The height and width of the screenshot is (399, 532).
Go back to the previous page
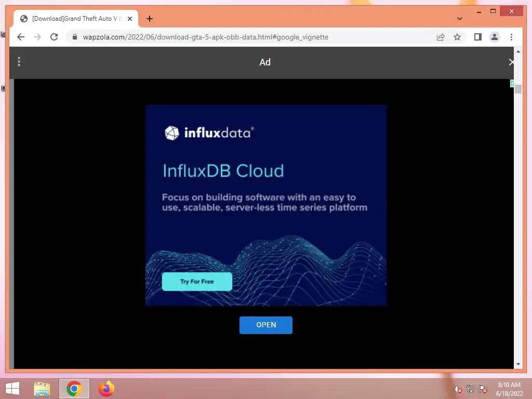tap(21, 37)
